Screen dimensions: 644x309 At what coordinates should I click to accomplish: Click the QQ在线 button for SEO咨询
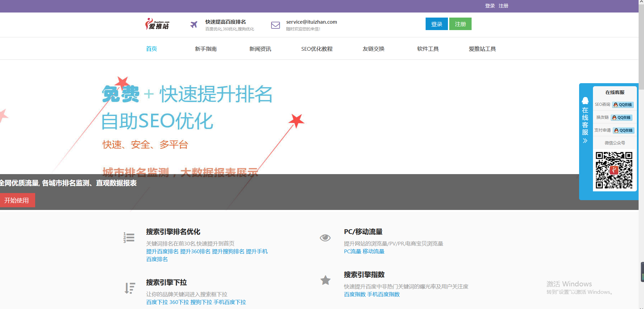pyautogui.click(x=623, y=105)
